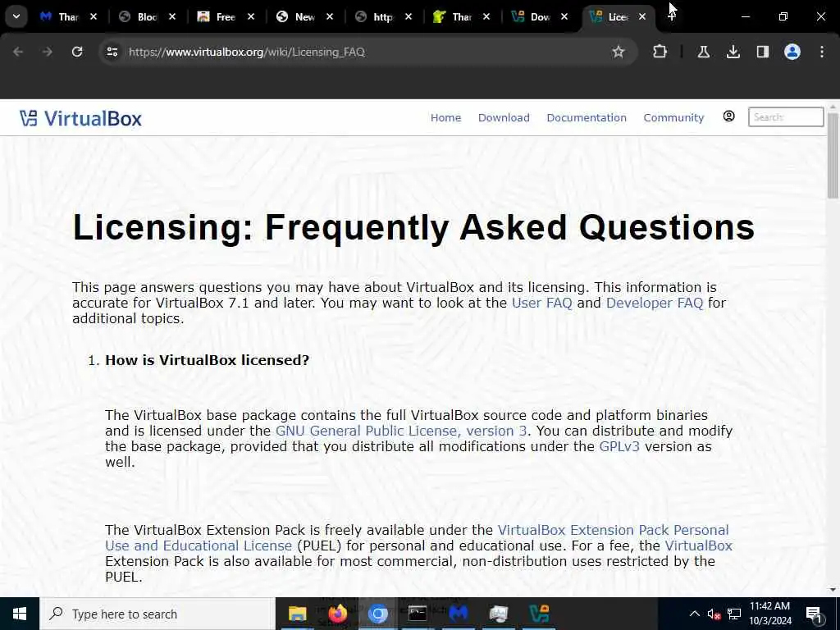Open the Extensions puzzle icon

coord(660,52)
